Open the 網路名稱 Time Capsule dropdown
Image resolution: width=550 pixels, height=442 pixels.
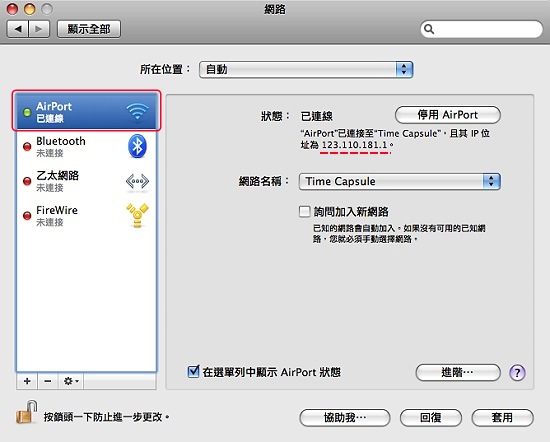(x=400, y=181)
